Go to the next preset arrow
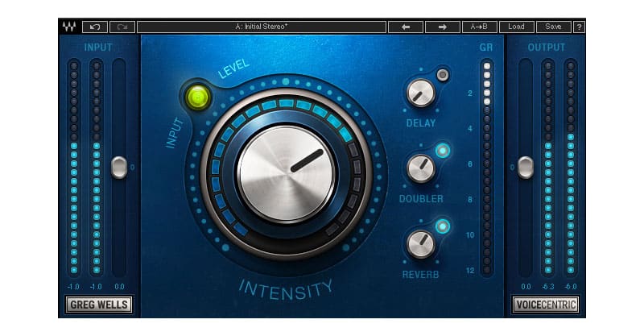This screenshot has height=336, width=644. tap(442, 27)
